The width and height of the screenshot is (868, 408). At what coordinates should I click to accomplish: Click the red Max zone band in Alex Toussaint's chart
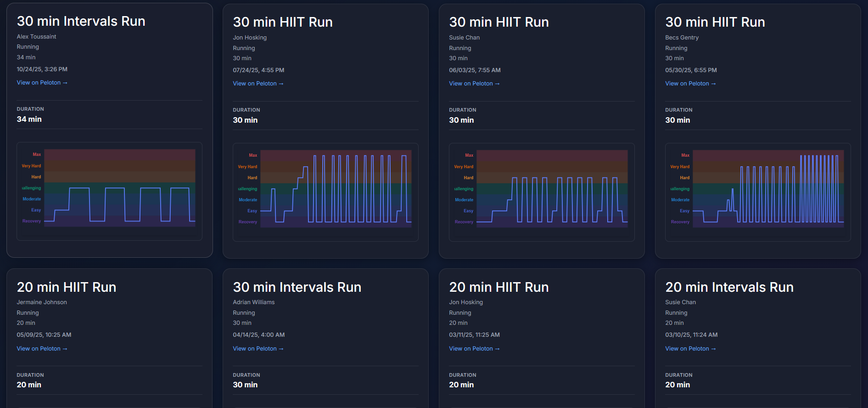click(119, 154)
